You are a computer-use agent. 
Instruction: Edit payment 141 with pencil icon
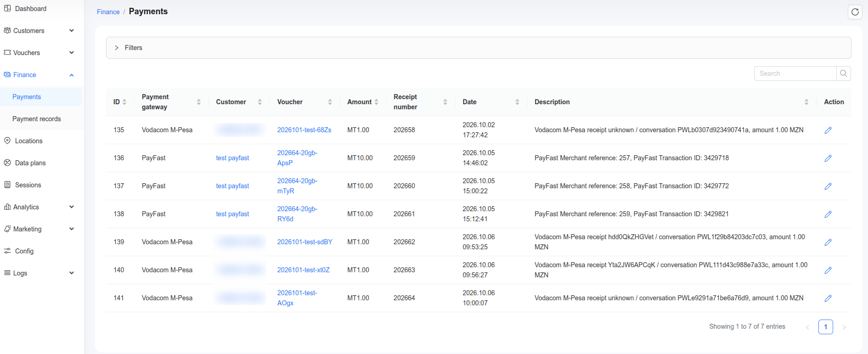tap(828, 298)
